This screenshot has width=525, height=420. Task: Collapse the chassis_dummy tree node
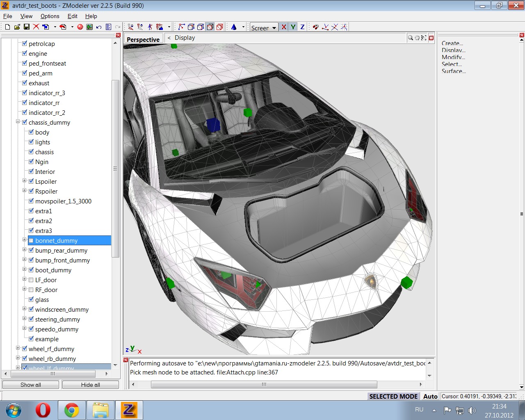[18, 122]
